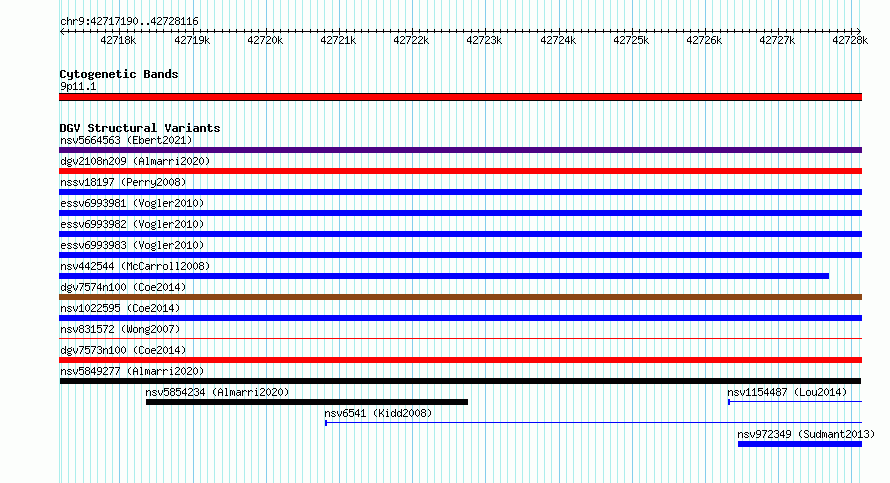The image size is (890, 483).
Task: Click the 42723k ruler position
Action: pyautogui.click(x=484, y=40)
